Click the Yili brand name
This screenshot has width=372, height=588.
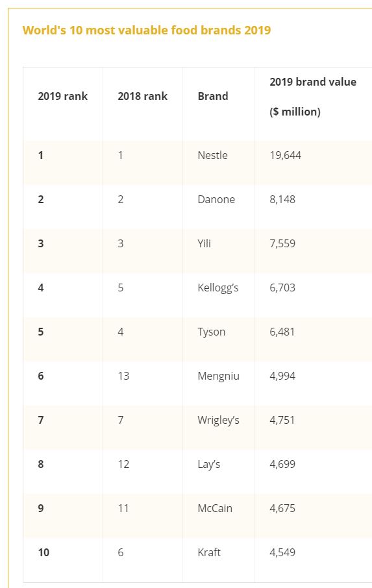click(205, 243)
